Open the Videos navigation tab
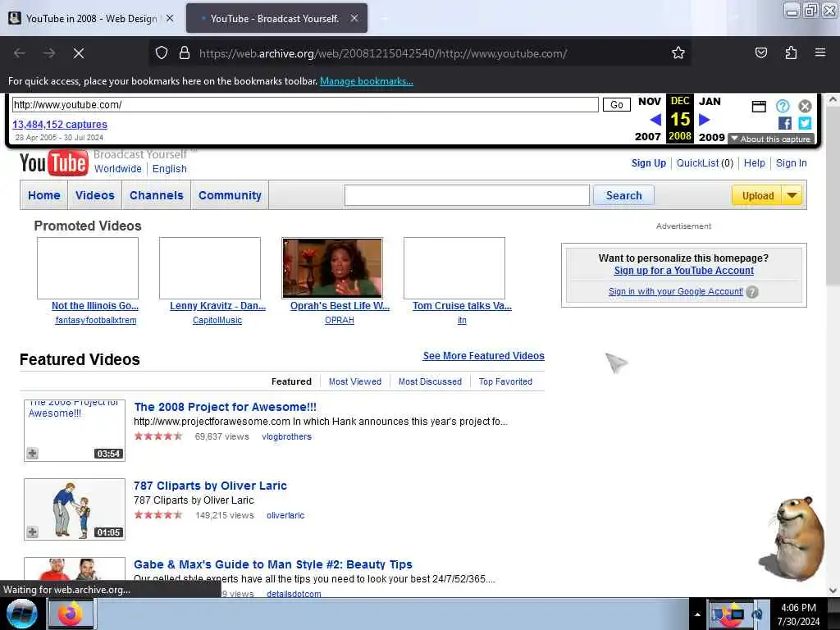Image resolution: width=840 pixels, height=630 pixels. click(95, 195)
